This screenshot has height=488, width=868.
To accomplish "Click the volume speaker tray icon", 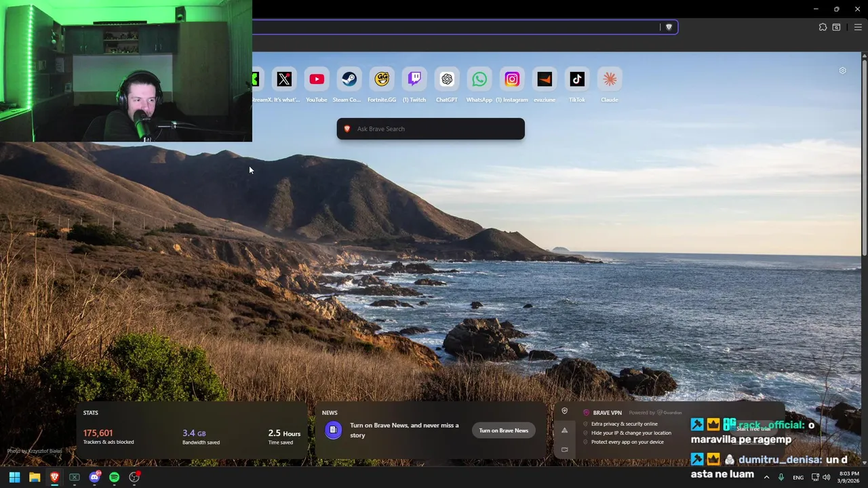I will 826,477.
